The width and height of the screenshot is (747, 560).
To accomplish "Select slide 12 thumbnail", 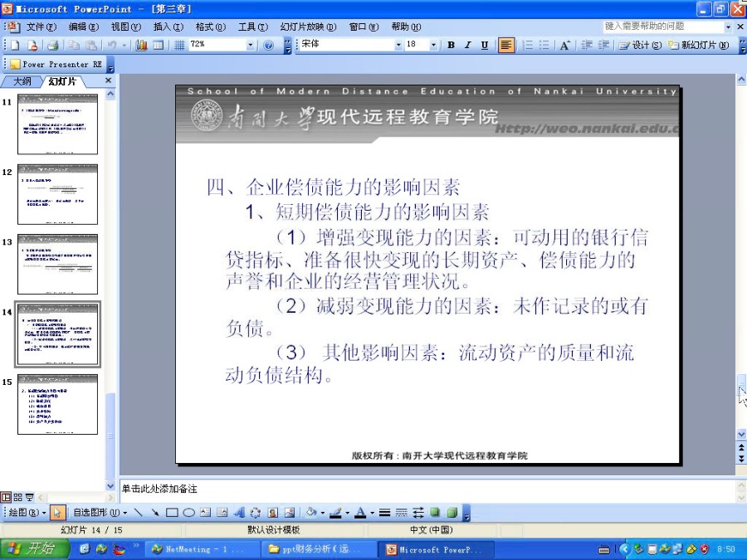I will pos(57,194).
